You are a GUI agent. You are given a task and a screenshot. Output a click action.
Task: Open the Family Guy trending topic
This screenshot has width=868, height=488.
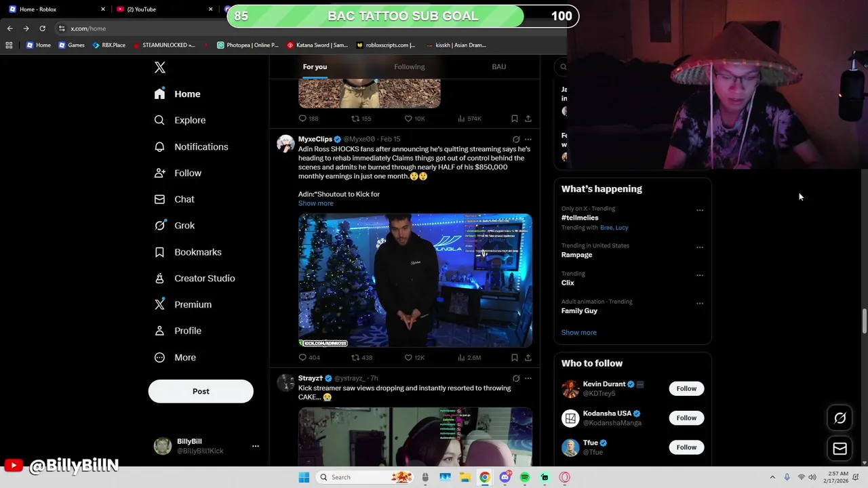tap(579, 310)
